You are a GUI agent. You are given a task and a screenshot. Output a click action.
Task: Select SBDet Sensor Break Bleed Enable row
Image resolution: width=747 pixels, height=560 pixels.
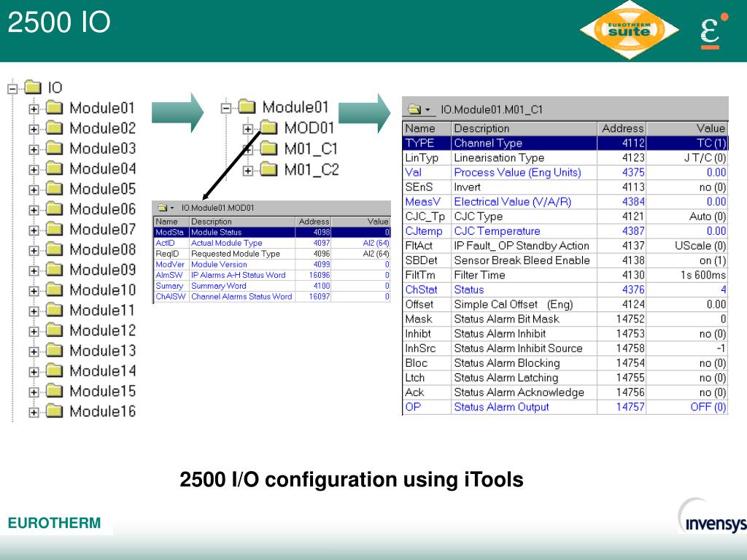point(565,260)
